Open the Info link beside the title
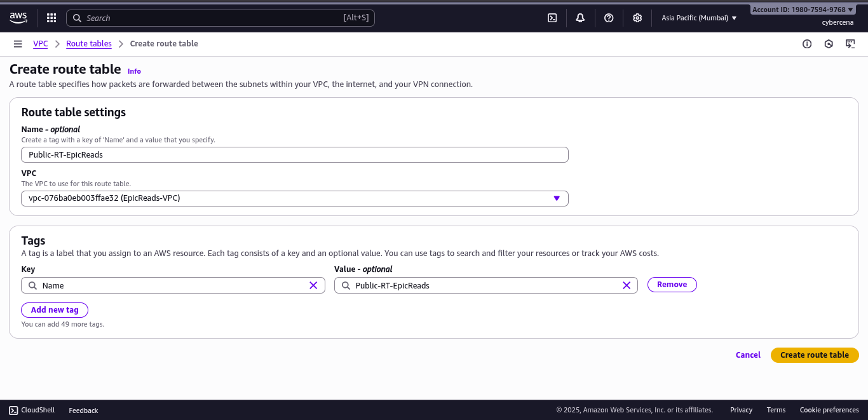 (134, 71)
